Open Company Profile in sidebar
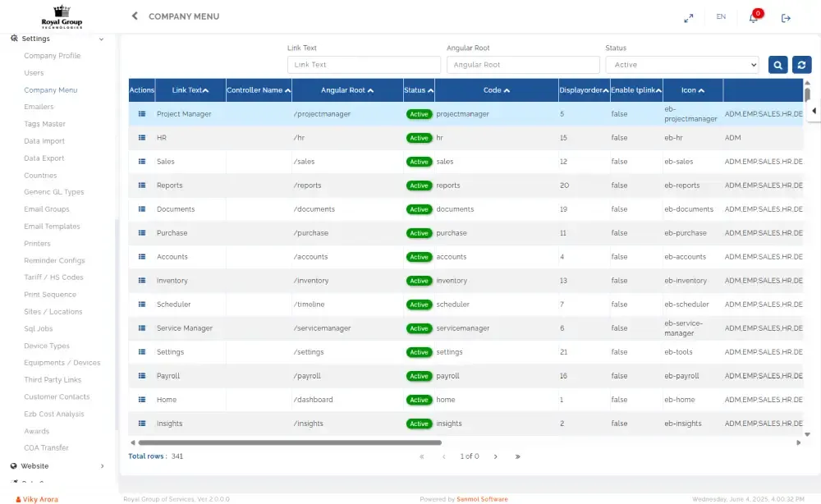 (53, 56)
